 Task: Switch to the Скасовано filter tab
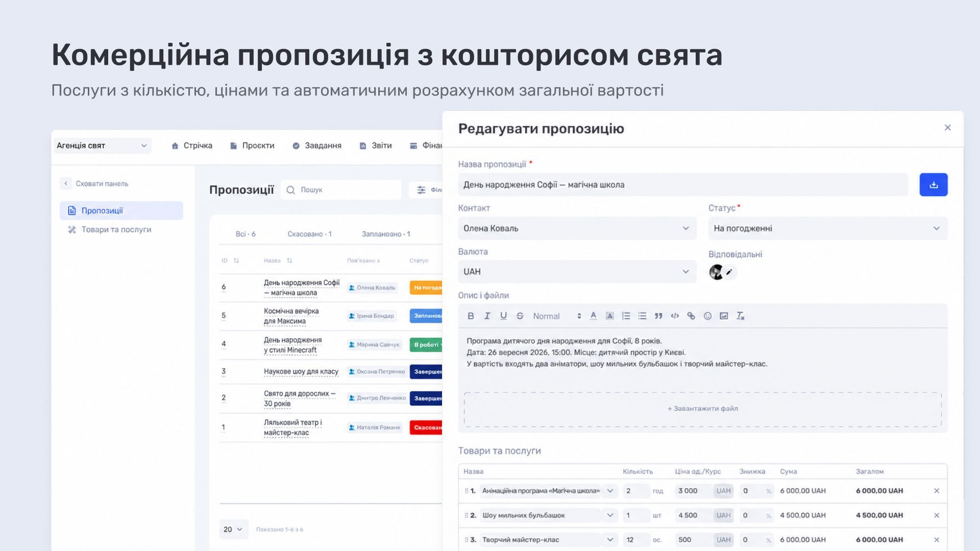coord(309,234)
